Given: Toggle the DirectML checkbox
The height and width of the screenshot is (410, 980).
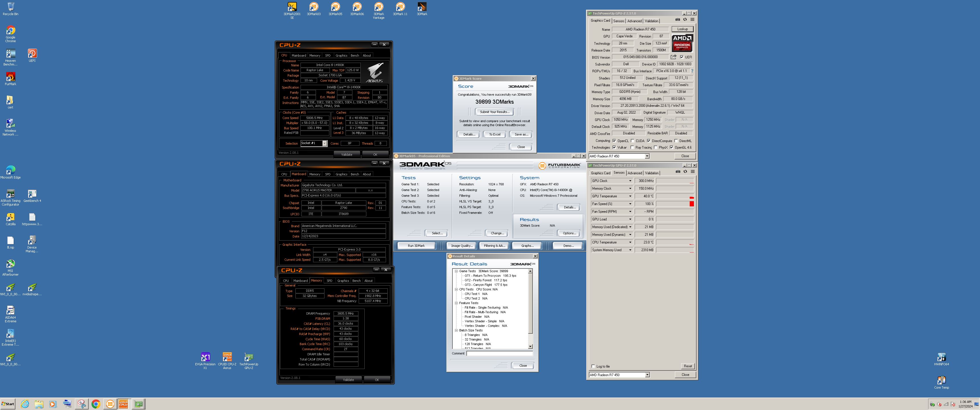Looking at the screenshot, I should [x=676, y=141].
